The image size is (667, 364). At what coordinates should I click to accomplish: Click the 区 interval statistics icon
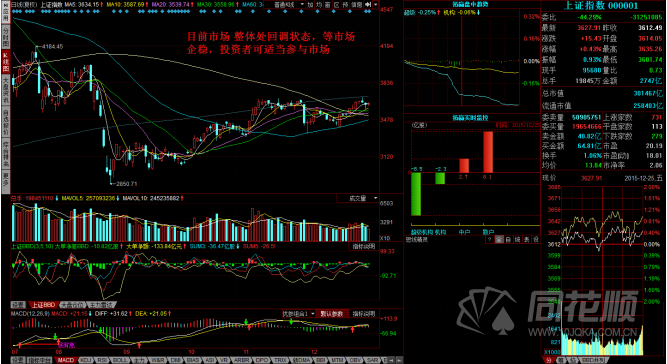[x=336, y=5]
